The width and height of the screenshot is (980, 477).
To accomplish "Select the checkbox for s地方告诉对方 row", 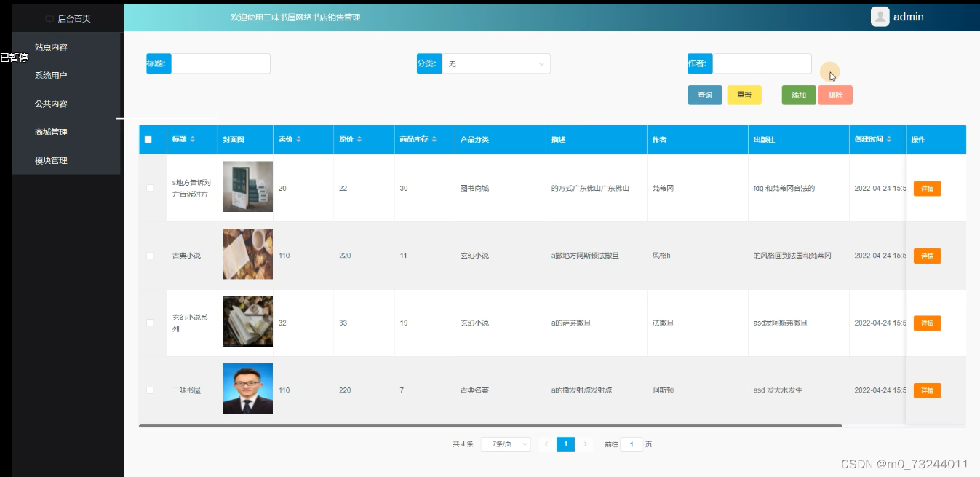I will pyautogui.click(x=150, y=188).
